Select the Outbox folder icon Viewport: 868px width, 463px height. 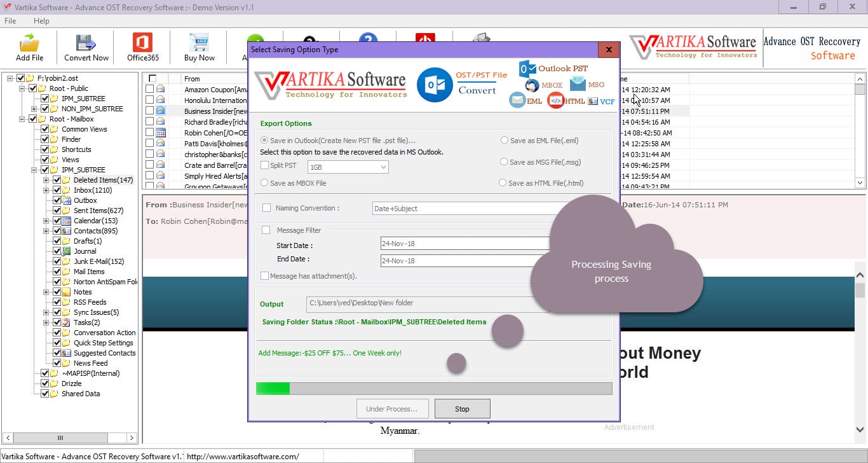pos(67,200)
